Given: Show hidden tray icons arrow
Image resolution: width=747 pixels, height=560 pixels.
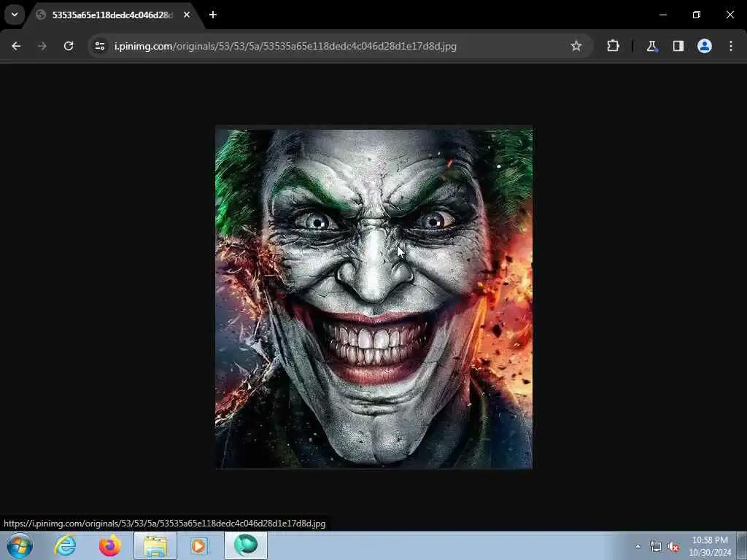Looking at the screenshot, I should [638, 547].
